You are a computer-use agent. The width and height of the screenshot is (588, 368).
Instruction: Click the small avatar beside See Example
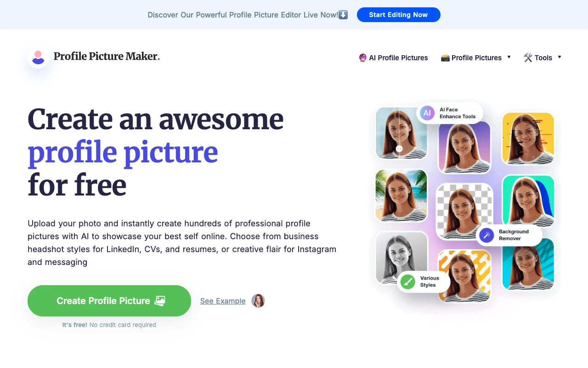(x=258, y=301)
